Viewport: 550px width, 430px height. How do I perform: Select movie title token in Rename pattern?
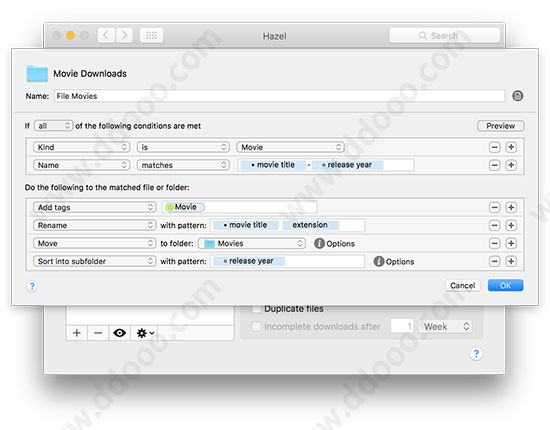tap(246, 225)
